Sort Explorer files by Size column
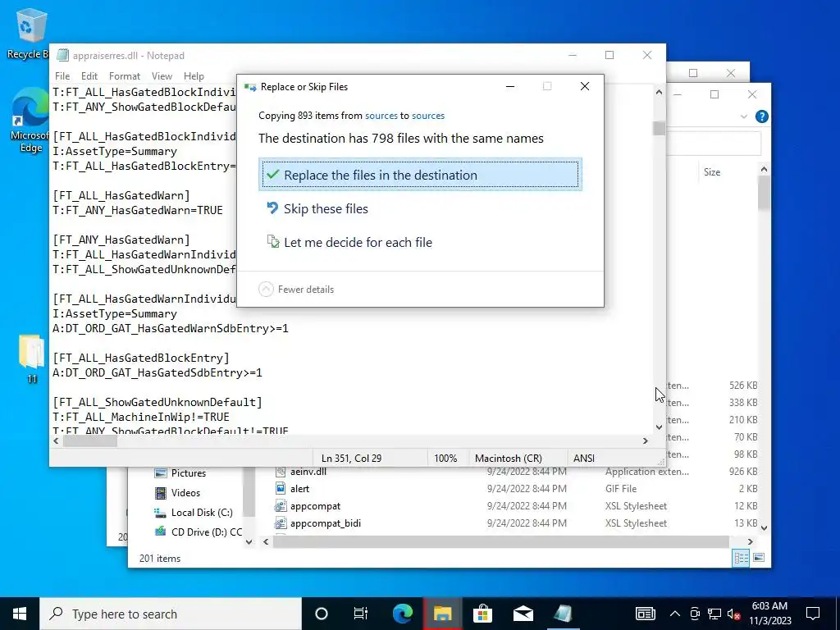The height and width of the screenshot is (630, 840). coord(712,172)
